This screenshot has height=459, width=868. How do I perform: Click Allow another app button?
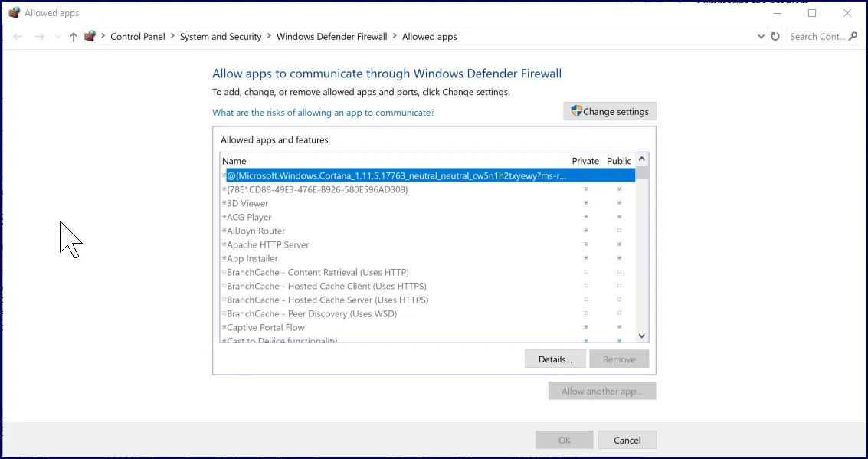tap(601, 391)
